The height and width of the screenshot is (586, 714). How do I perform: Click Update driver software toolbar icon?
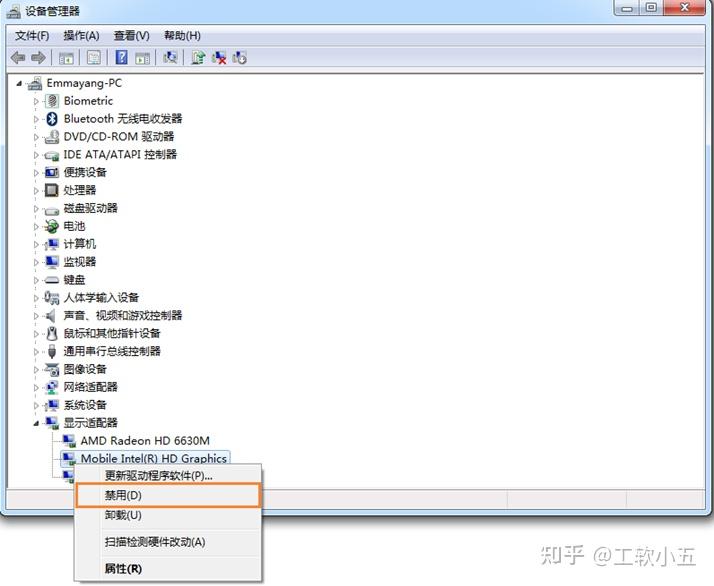[198, 58]
